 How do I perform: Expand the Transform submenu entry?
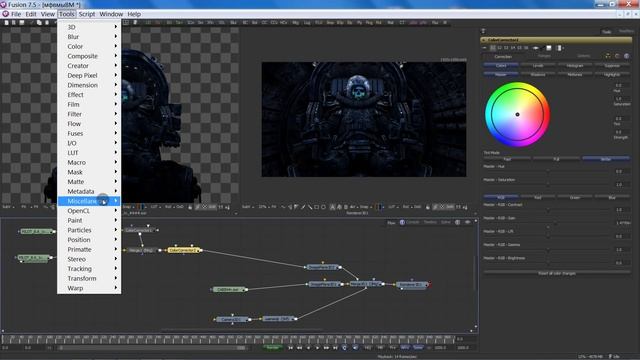pos(89,278)
